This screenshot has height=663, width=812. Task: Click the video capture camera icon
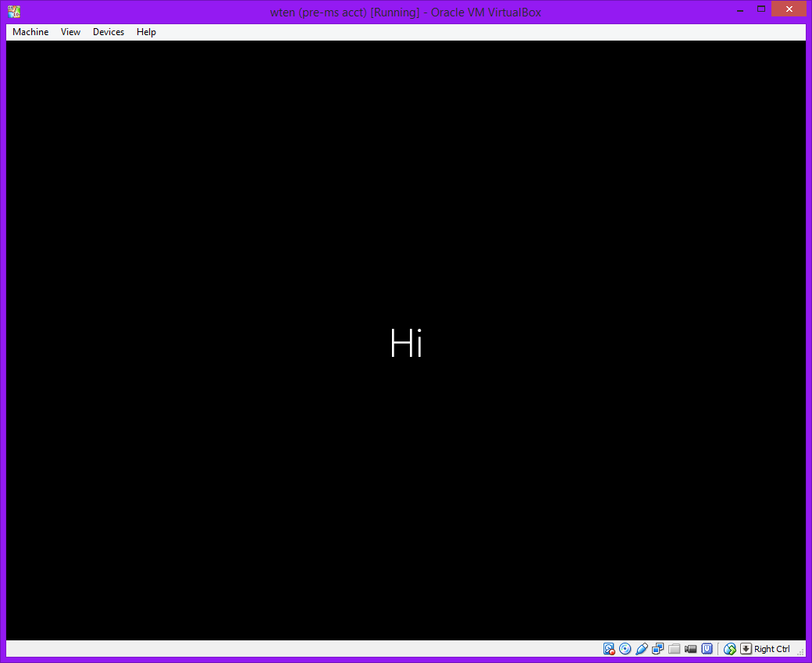coord(691,649)
